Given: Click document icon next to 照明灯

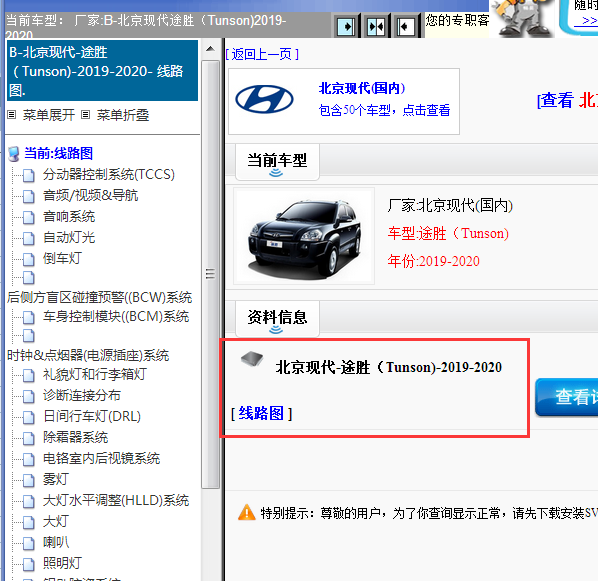Looking at the screenshot, I should coord(29,564).
